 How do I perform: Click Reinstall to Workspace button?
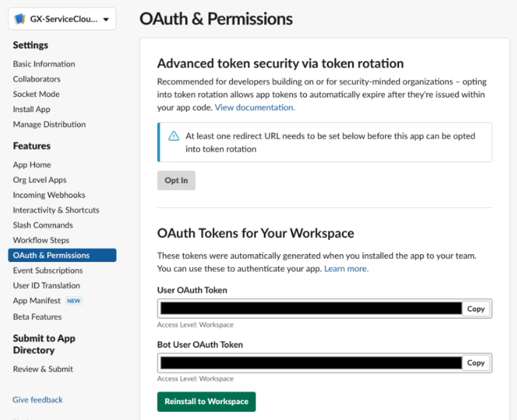click(207, 401)
